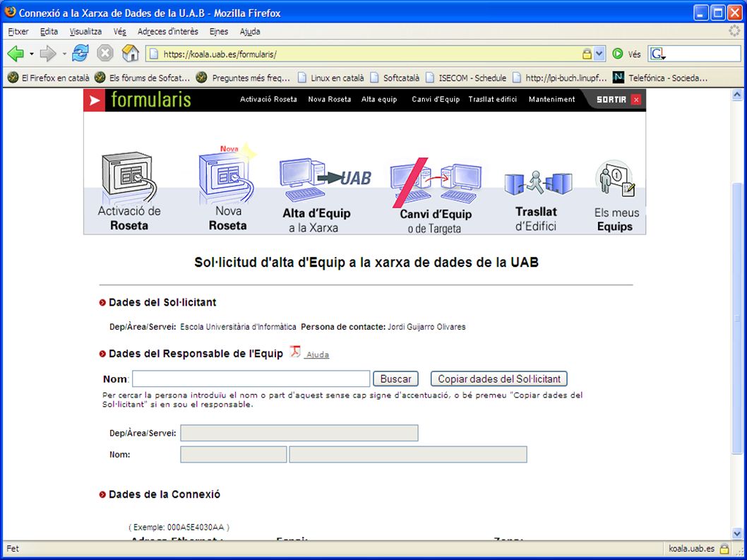Image resolution: width=747 pixels, height=560 pixels.
Task: Open the Vés menu in menu bar
Action: tap(119, 32)
